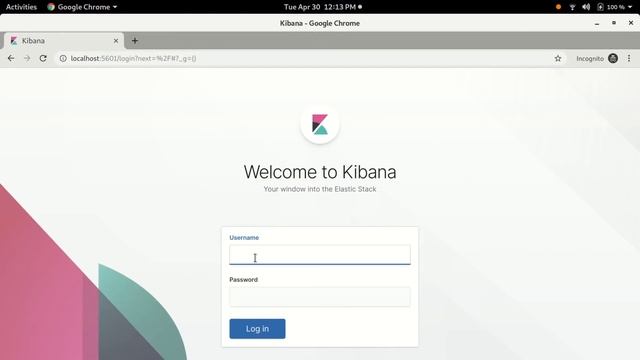Click the Kibana favicon in the tab
Screen dimensions: 640x360
pos(14,41)
